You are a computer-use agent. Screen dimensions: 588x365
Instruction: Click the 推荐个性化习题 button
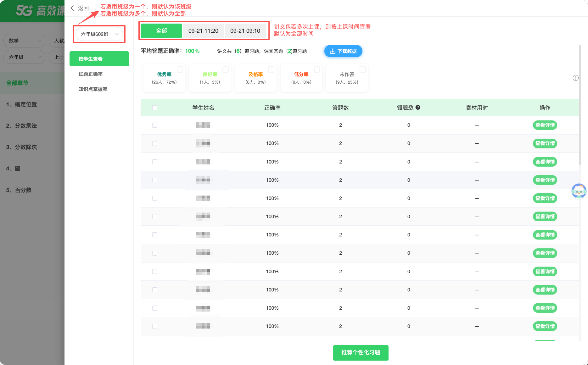361,353
